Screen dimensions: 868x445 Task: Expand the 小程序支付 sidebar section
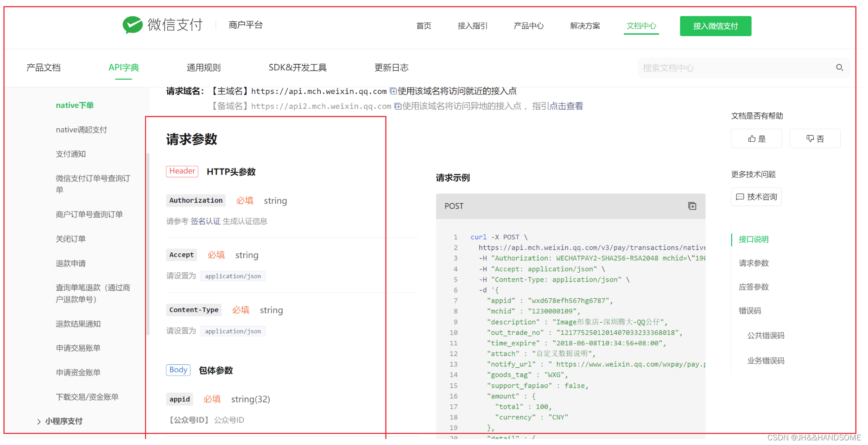pos(39,421)
